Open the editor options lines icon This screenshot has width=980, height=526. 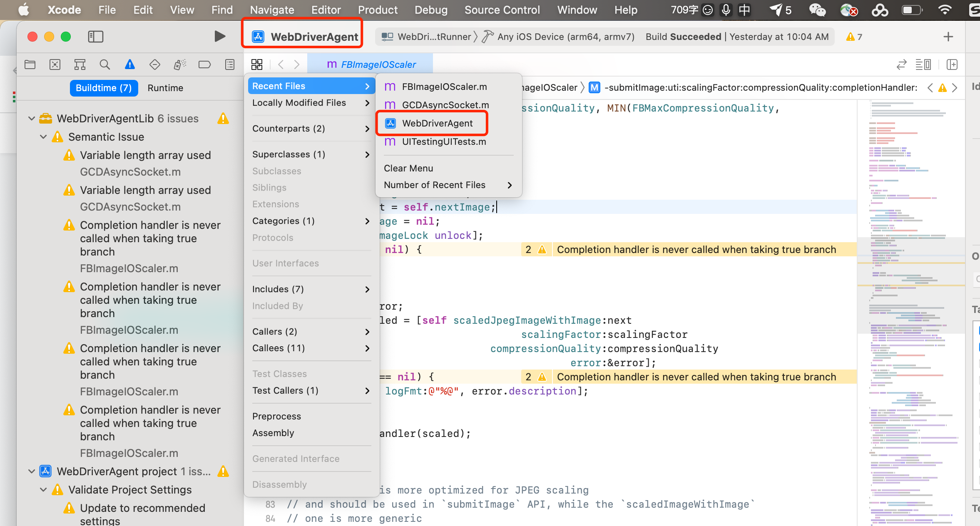(x=923, y=65)
